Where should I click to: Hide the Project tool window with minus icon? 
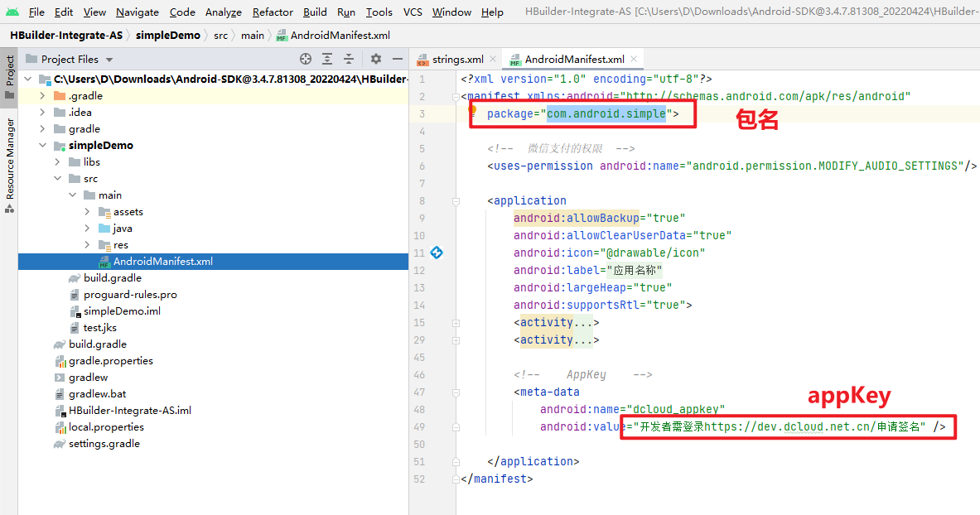[x=397, y=59]
